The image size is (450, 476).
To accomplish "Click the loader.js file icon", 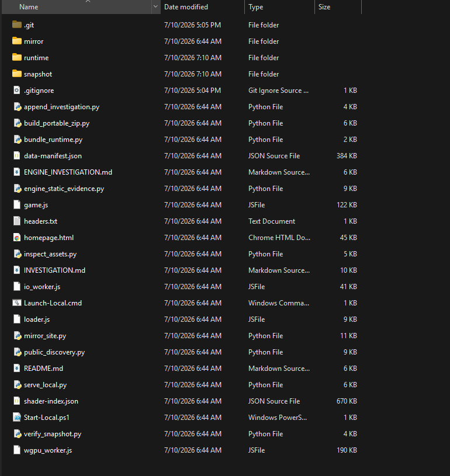I will tap(17, 319).
